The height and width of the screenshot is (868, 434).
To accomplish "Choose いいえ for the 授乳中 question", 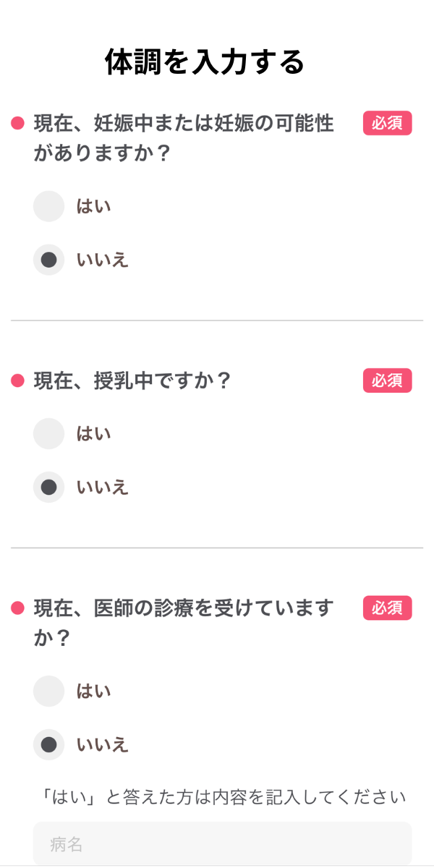I will click(x=49, y=487).
